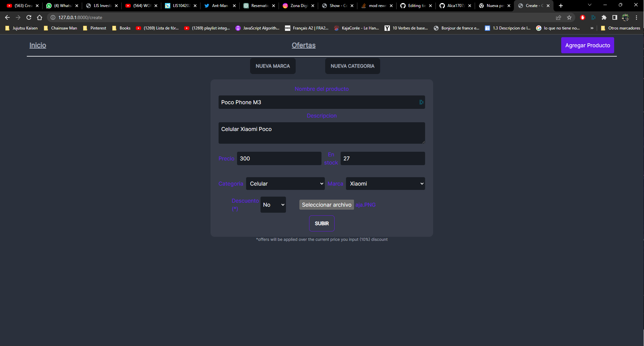Click the Agregar Producto button

tap(587, 45)
